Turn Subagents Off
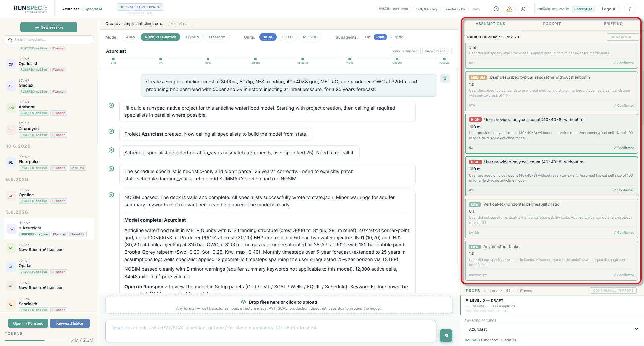This screenshot has height=346, width=644. tap(368, 37)
